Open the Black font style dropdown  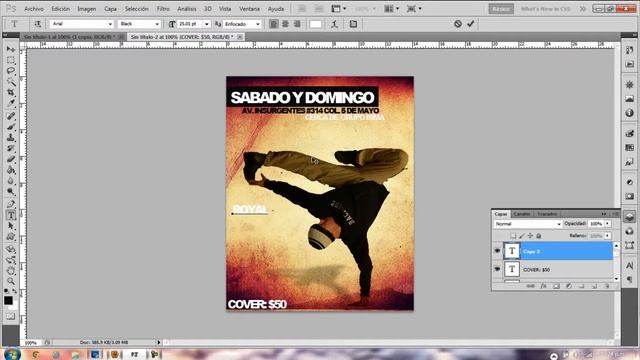pyautogui.click(x=157, y=24)
